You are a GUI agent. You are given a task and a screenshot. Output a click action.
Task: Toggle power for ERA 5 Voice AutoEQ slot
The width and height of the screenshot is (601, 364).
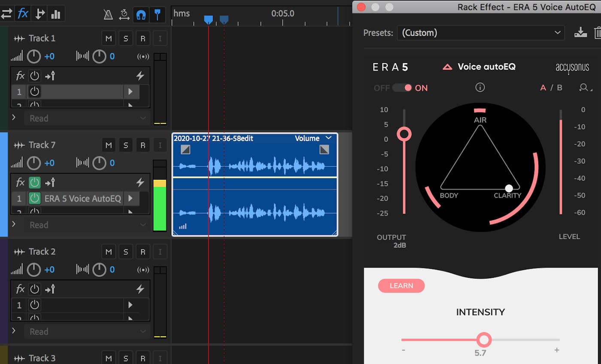[34, 199]
